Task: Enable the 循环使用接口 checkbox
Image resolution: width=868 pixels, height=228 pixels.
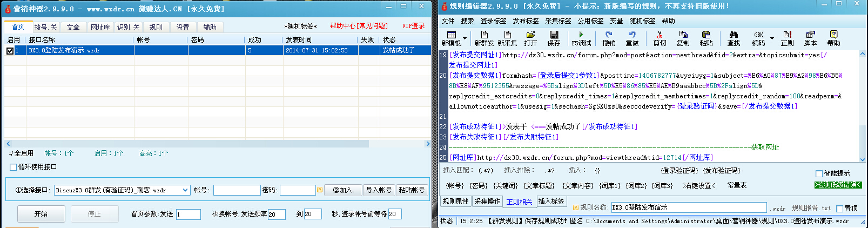Action: (14, 167)
